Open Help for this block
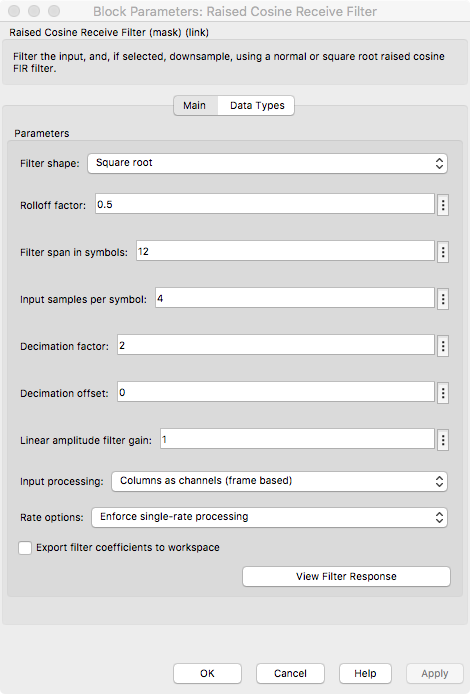Viewport: 470px width, 694px height. coord(365,673)
